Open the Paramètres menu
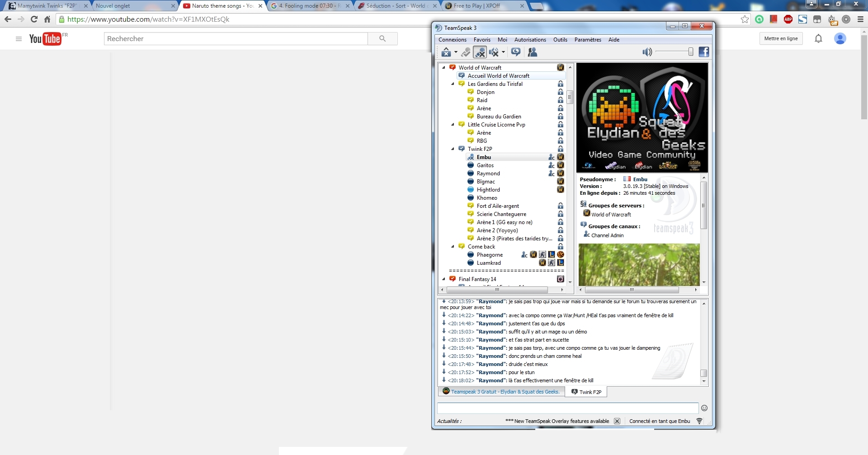 (x=588, y=40)
